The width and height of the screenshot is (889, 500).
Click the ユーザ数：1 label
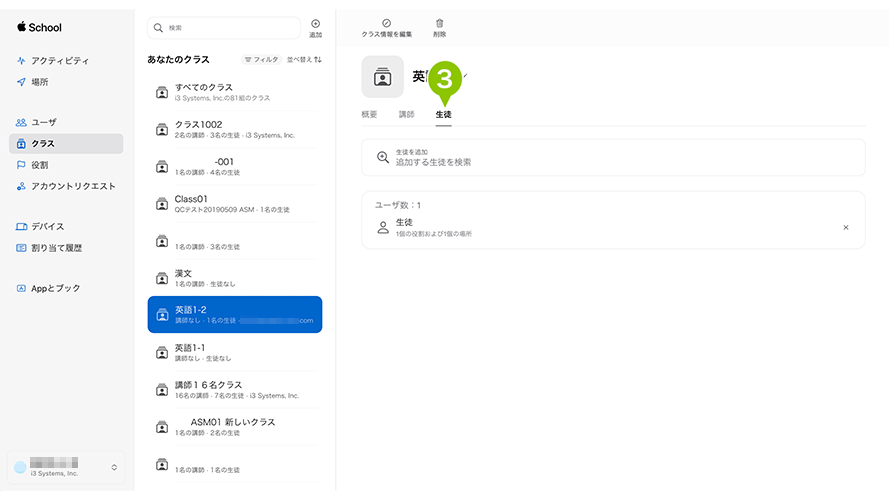(398, 205)
